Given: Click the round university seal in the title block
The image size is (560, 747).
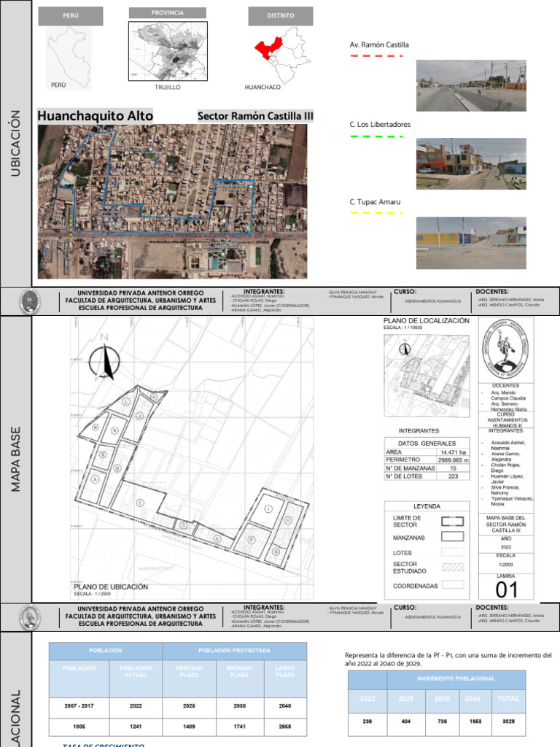Looking at the screenshot, I should coord(506,349).
